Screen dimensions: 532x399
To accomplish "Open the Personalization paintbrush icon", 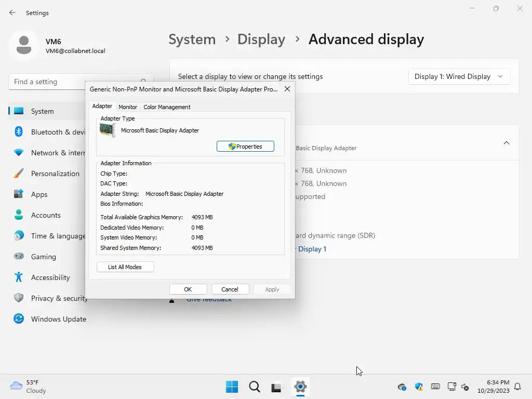I will coord(19,174).
